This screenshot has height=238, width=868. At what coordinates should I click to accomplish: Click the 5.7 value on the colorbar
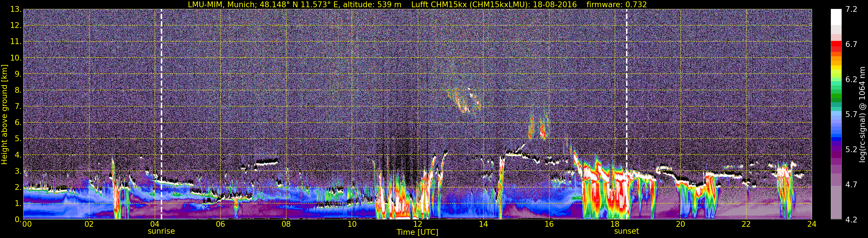851,114
